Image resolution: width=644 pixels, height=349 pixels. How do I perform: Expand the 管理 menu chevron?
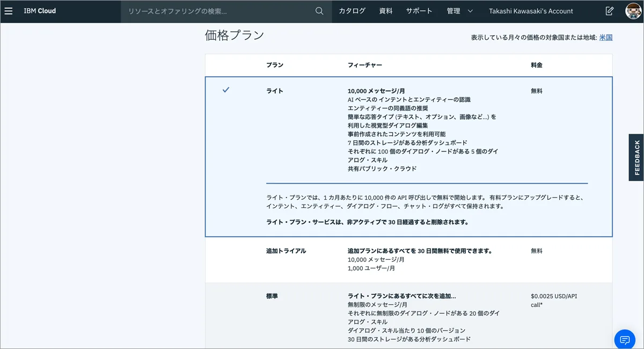click(x=470, y=11)
